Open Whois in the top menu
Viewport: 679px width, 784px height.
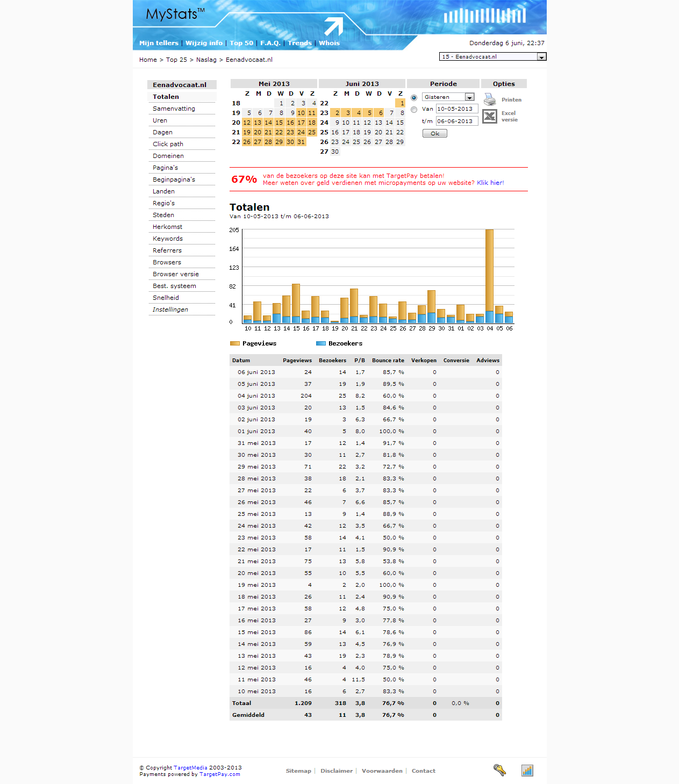(329, 43)
